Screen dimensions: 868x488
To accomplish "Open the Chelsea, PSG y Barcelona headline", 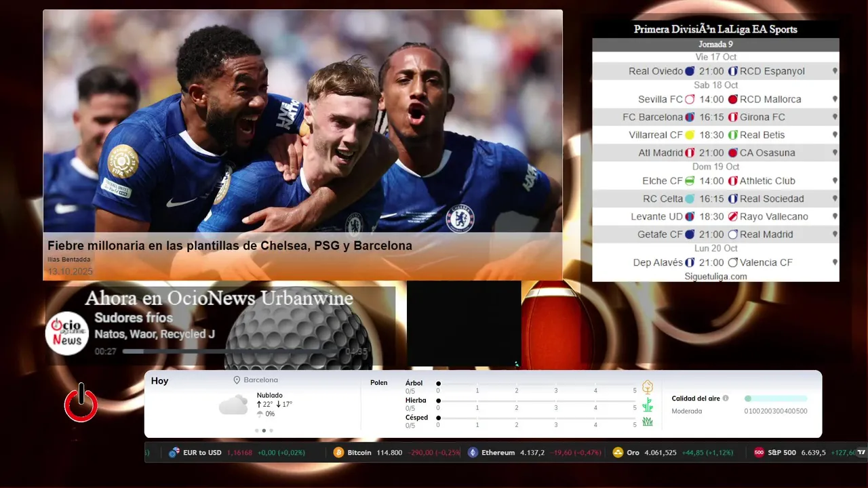I will pyautogui.click(x=230, y=246).
